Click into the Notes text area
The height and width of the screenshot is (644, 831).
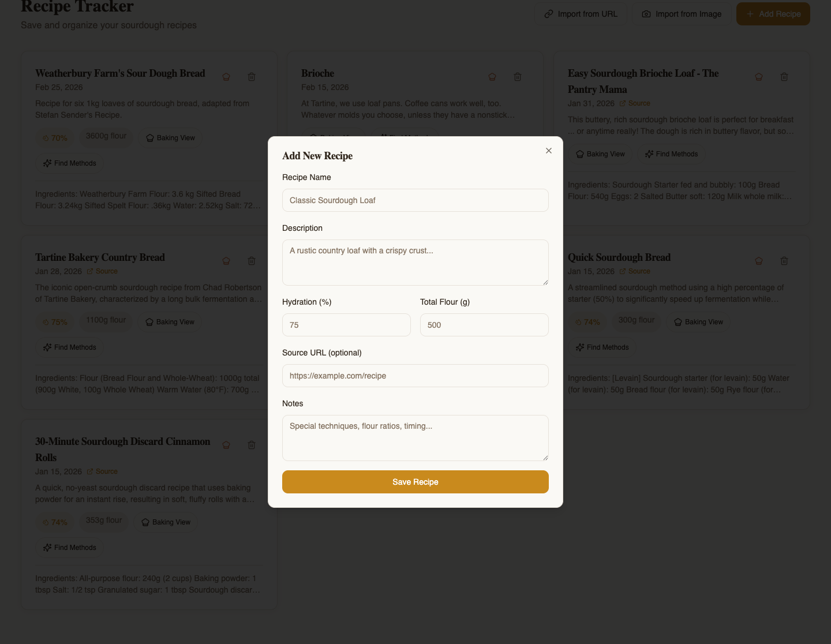tap(415, 438)
